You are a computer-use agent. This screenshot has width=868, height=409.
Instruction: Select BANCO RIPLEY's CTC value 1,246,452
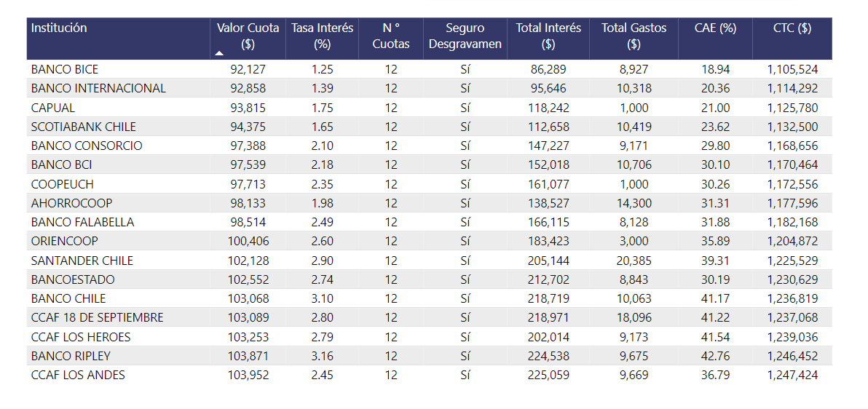pyautogui.click(x=792, y=356)
